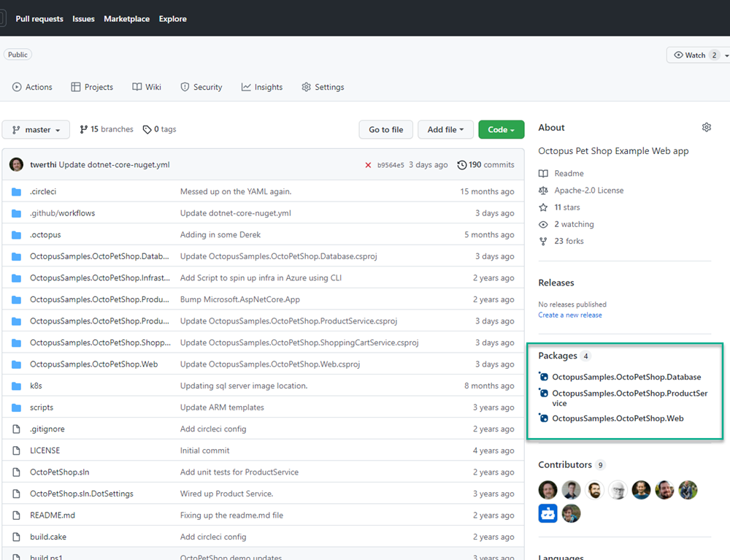730x560 pixels.
Task: Click the branch icon beside 15 branches
Action: pyautogui.click(x=85, y=129)
